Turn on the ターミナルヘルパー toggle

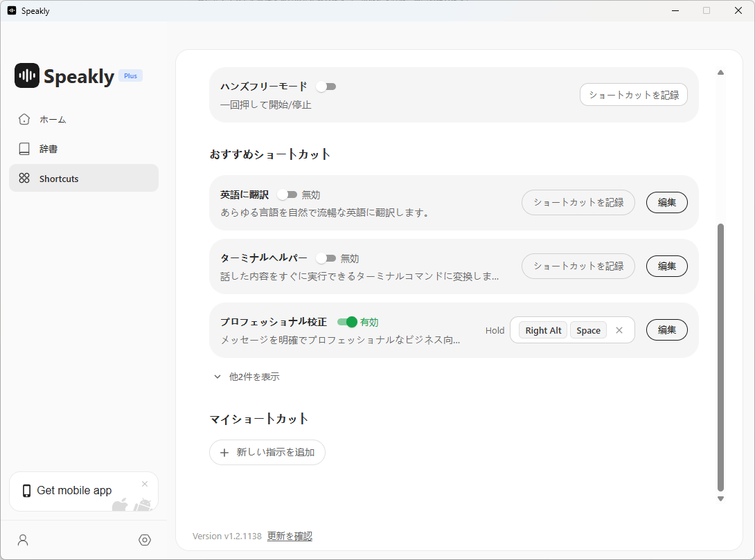tap(326, 258)
